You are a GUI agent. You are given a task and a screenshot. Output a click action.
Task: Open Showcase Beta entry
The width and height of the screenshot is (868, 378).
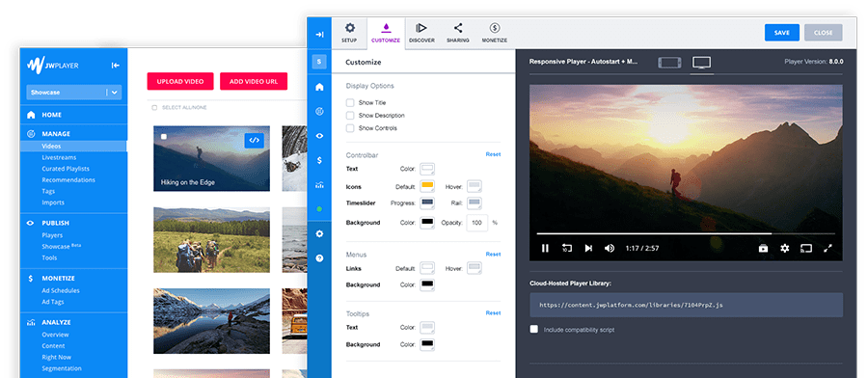coord(62,246)
